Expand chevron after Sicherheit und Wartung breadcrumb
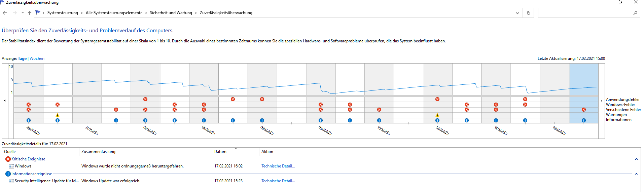The height and width of the screenshot is (192, 644). [x=196, y=13]
